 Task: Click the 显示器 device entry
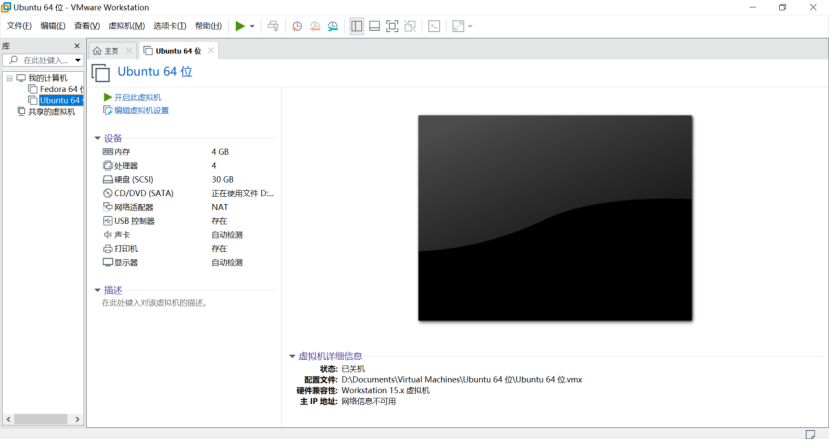click(x=121, y=263)
